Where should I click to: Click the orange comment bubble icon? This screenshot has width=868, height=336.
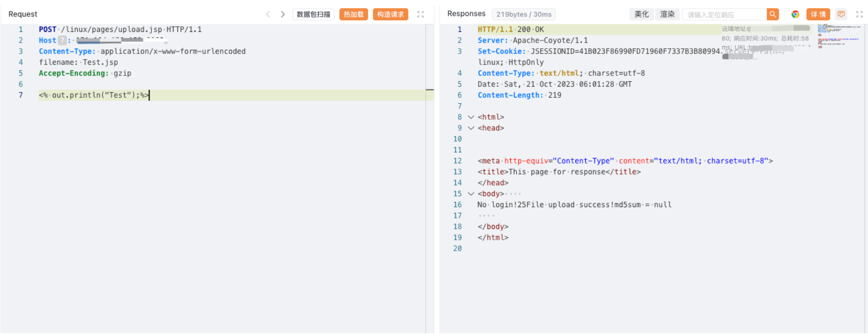[x=841, y=15]
